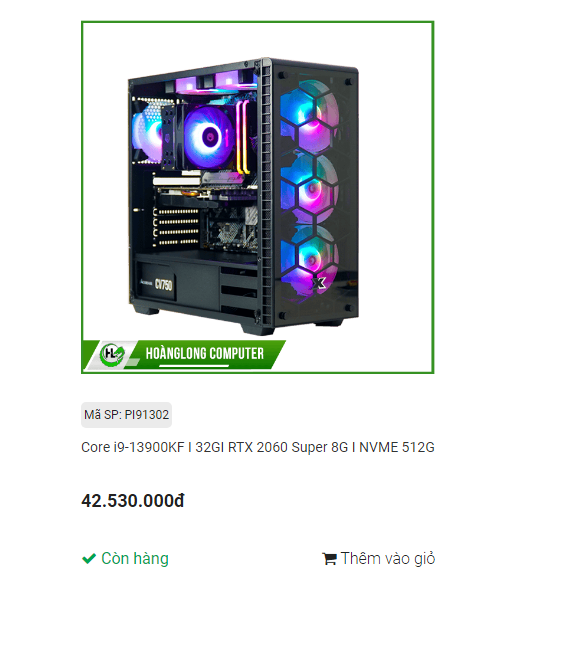Click the top front RGB fan
This screenshot has width=576, height=667.
[309, 117]
